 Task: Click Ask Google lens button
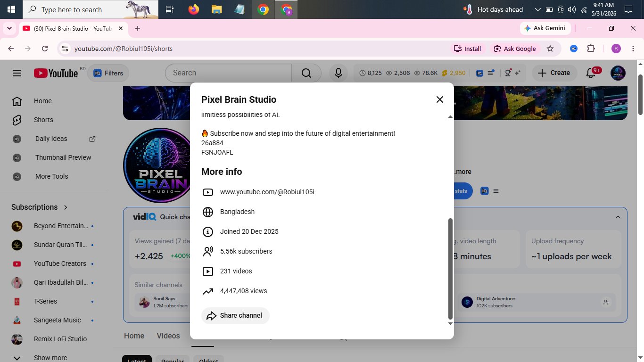(x=515, y=49)
